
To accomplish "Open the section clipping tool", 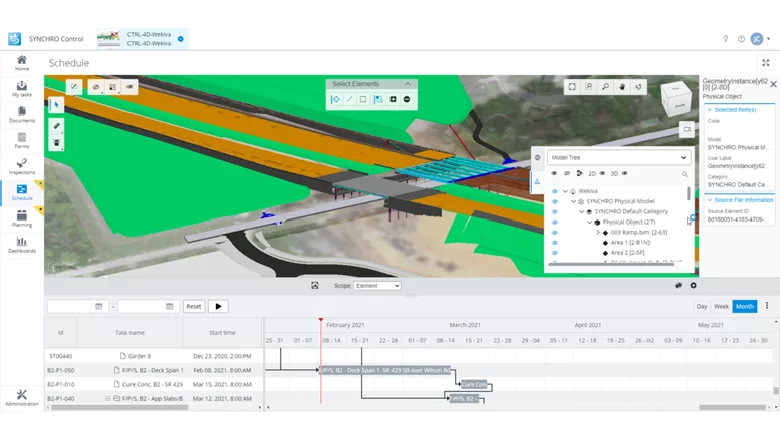I will [x=56, y=143].
